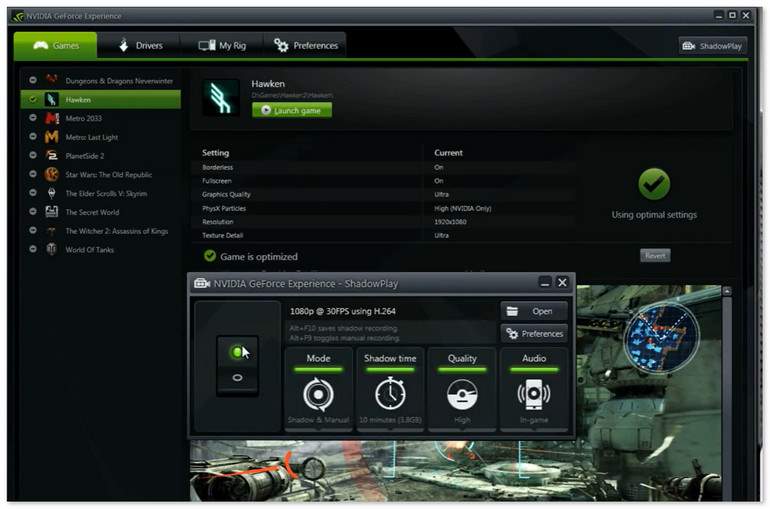The width and height of the screenshot is (770, 509).
Task: Click the PlanetSide 2 game icon
Action: (52, 156)
